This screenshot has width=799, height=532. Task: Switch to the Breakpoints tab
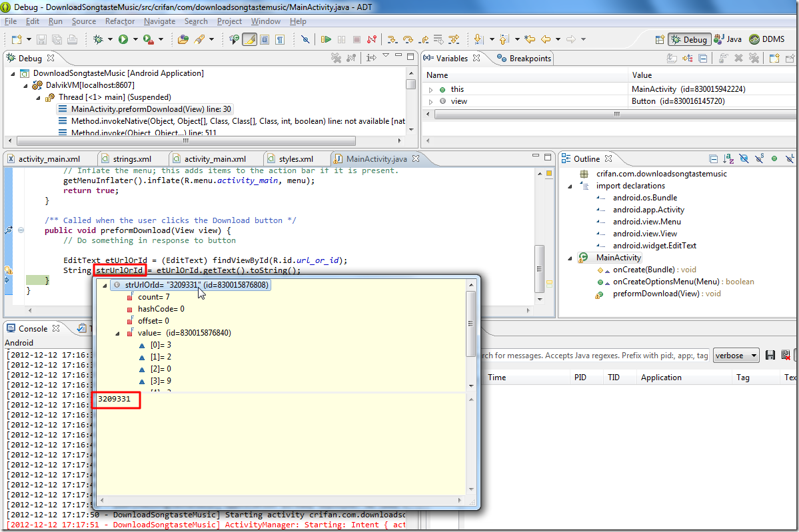[x=524, y=59]
